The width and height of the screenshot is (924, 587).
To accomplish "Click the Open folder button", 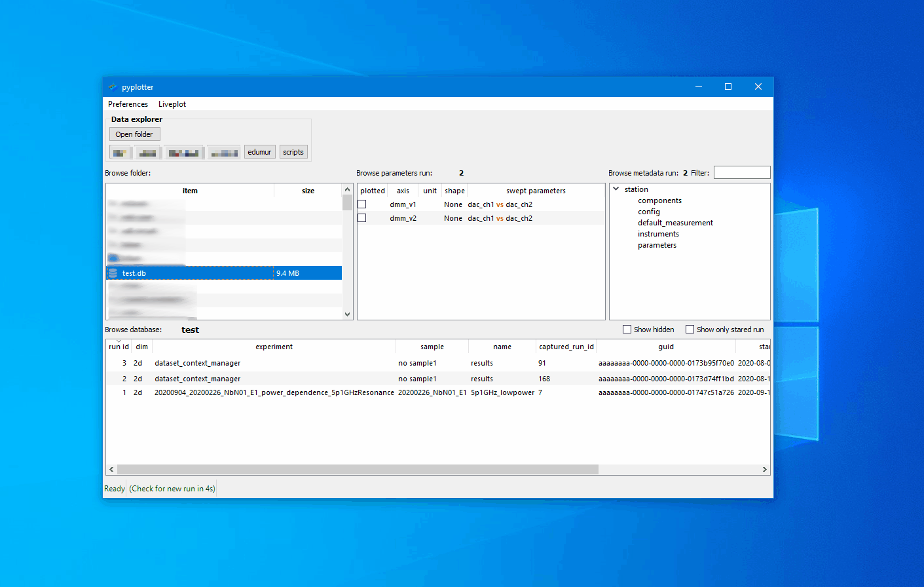I will pos(134,134).
